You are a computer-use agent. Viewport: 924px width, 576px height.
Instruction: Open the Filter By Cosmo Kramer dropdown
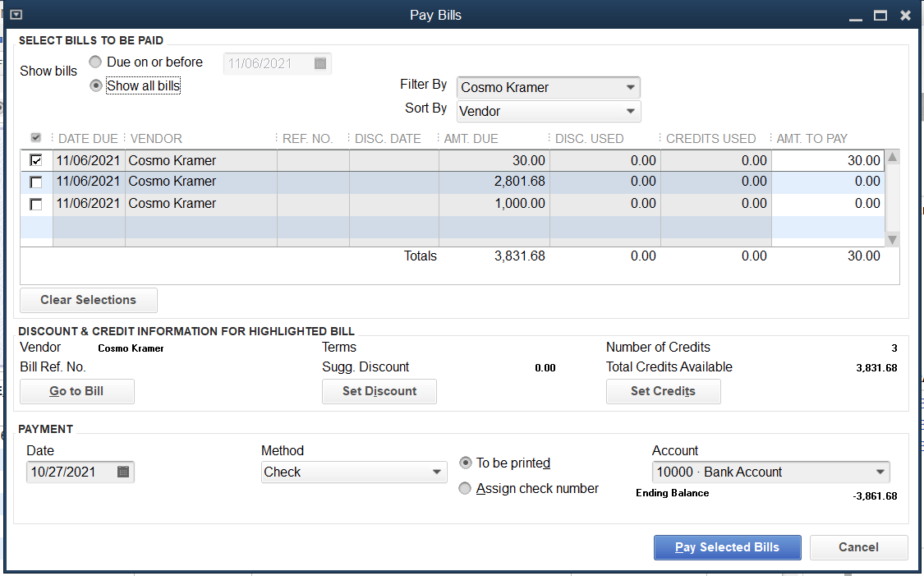[x=548, y=87]
